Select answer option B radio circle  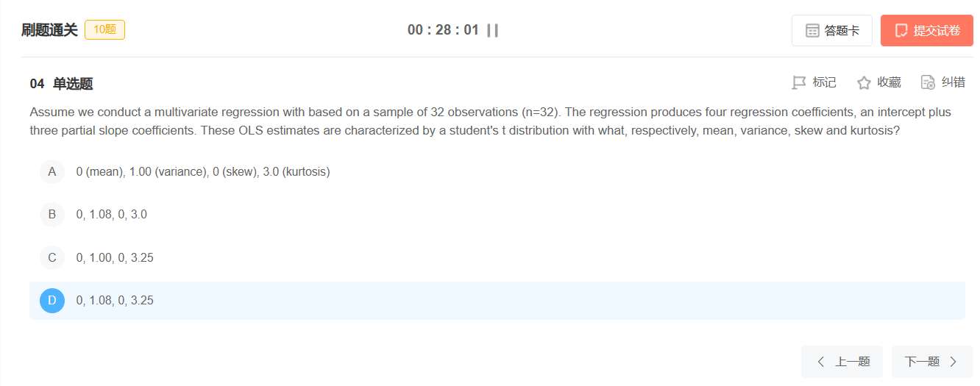(52, 215)
